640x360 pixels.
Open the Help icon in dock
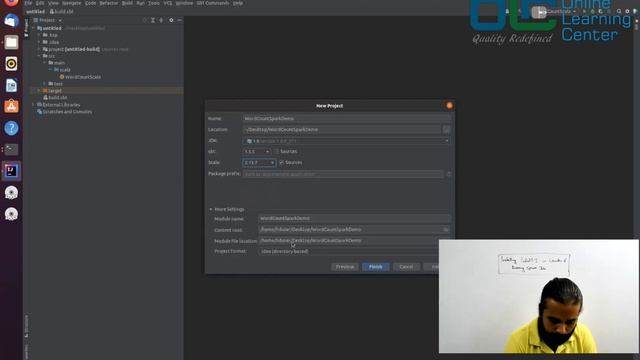pyautogui.click(x=11, y=128)
